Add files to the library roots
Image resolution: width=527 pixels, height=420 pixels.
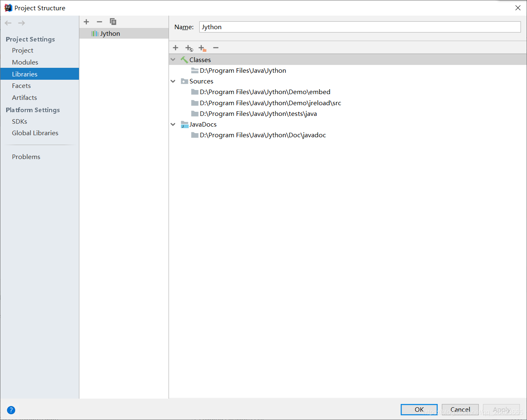tap(175, 48)
